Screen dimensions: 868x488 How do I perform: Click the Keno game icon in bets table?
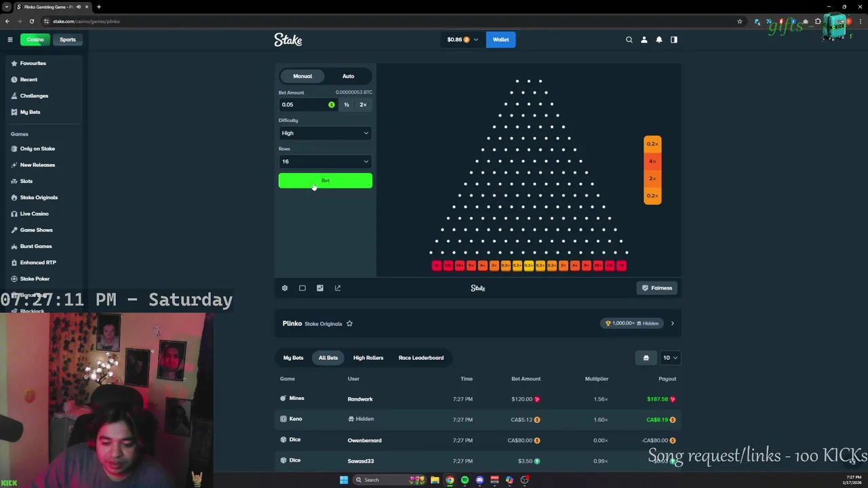point(283,419)
